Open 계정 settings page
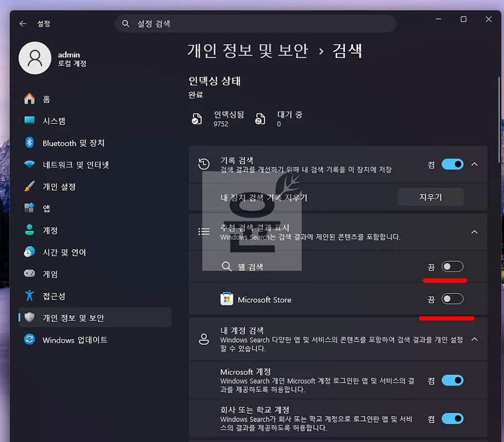The image size is (504, 442). click(x=95, y=230)
